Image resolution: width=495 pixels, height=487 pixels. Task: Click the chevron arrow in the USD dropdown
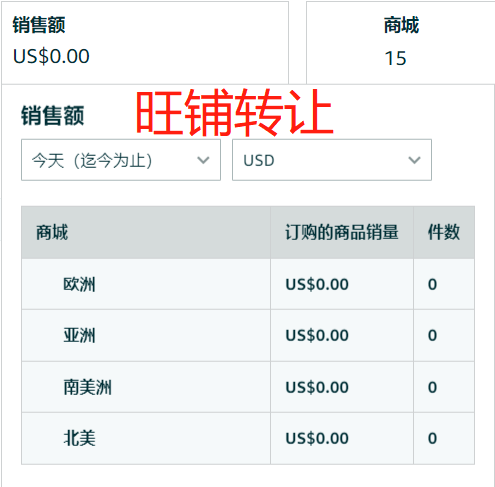click(414, 160)
